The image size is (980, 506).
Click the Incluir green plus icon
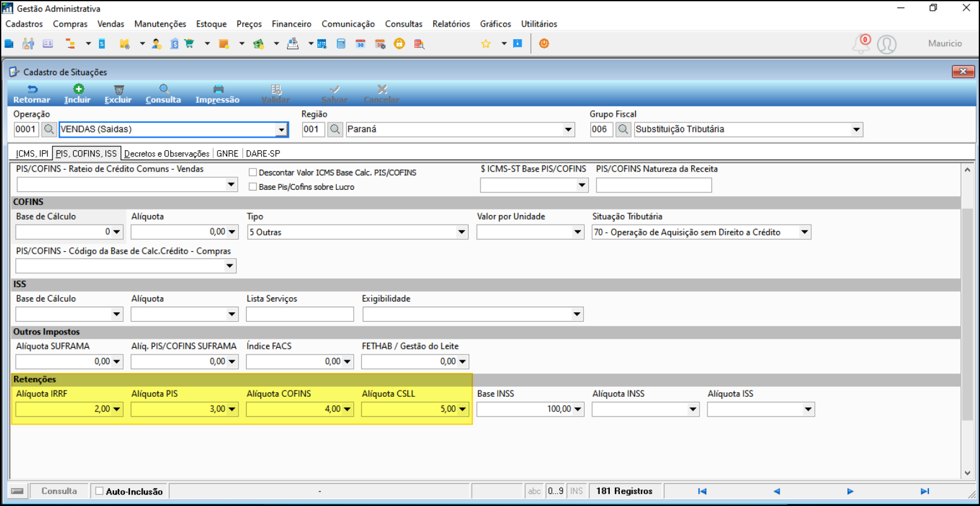[x=78, y=90]
